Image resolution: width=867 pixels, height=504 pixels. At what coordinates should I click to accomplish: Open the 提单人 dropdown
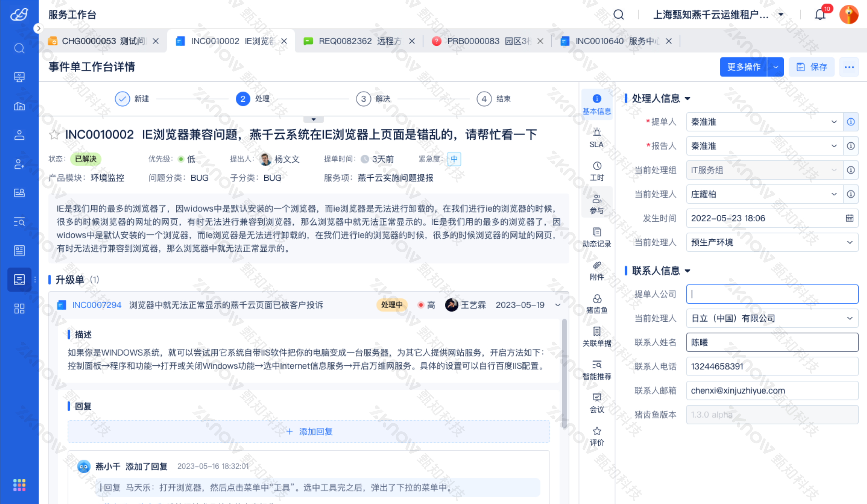pyautogui.click(x=764, y=122)
